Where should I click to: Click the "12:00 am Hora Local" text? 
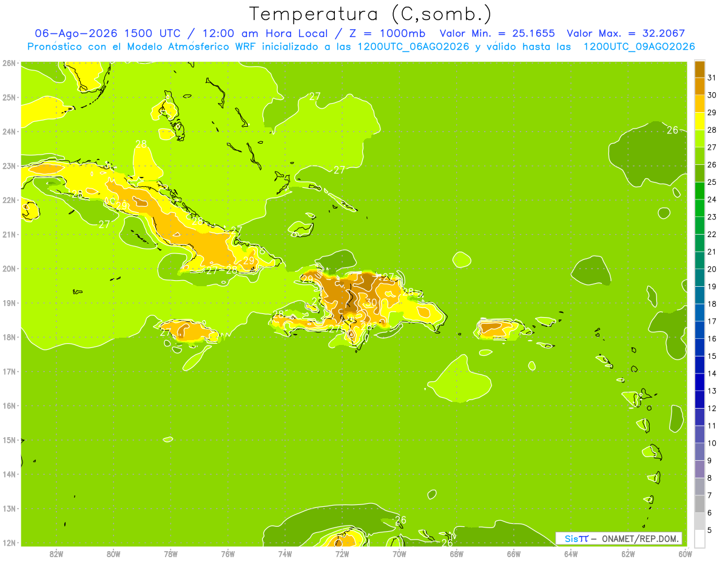266,34
